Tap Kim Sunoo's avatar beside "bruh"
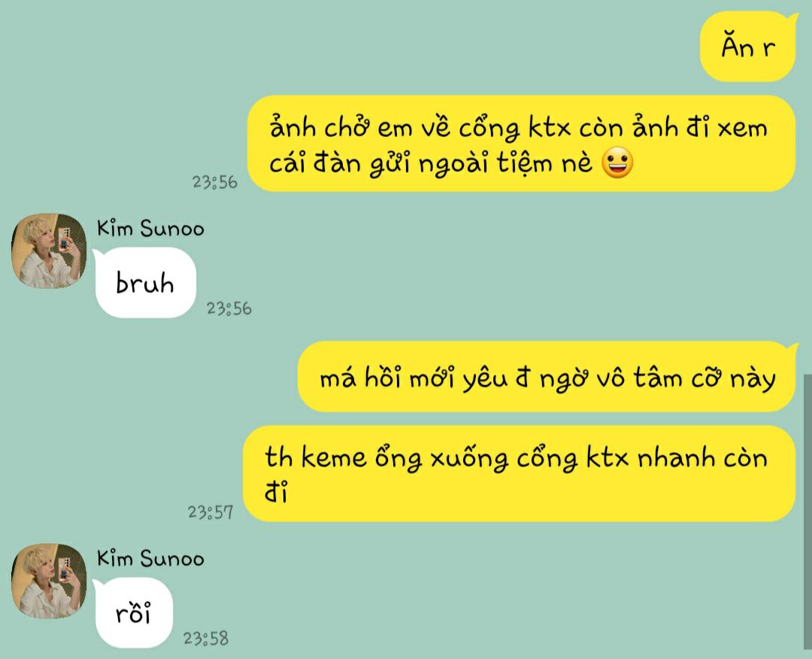Viewport: 812px width, 659px height. coord(49,251)
